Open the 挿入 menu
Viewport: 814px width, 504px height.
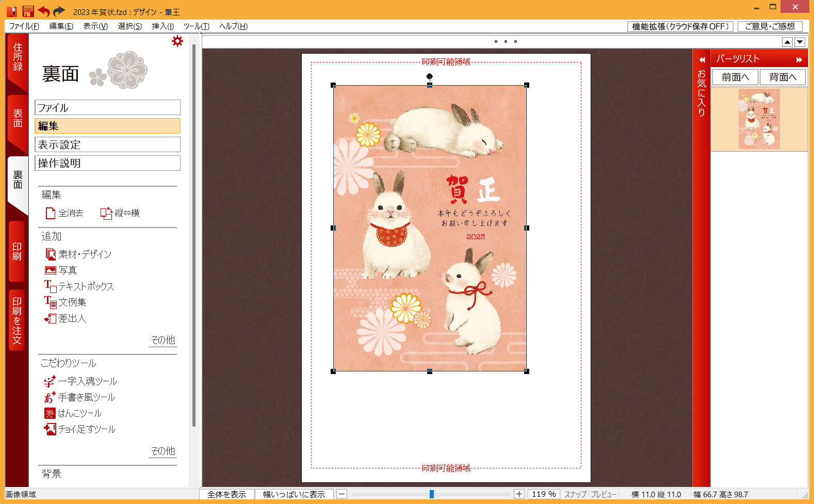point(162,26)
